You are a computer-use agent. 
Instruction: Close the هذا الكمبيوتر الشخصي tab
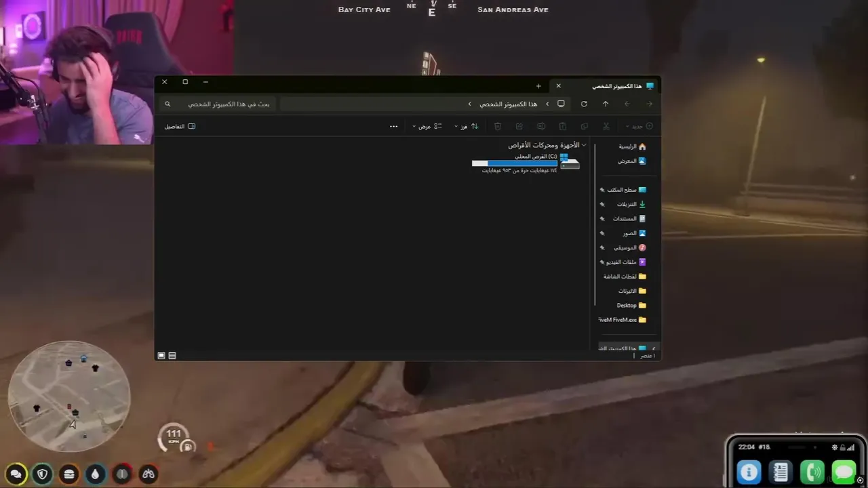(559, 86)
